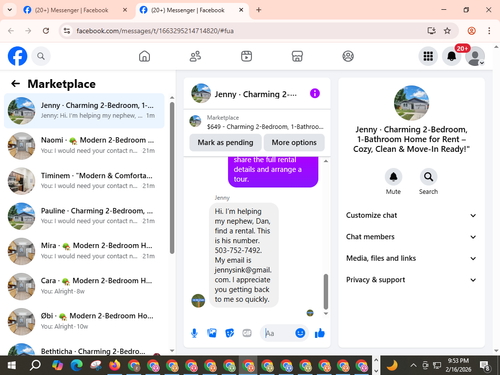The height and width of the screenshot is (375, 500).
Task: Expand Media, files and links section
Action: pos(411,258)
